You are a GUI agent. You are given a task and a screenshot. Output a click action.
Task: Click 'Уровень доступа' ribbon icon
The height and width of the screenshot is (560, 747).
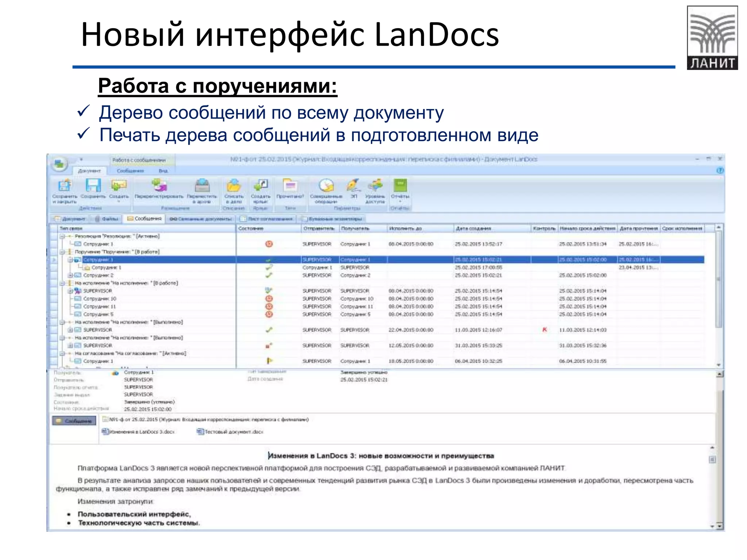[x=375, y=191]
